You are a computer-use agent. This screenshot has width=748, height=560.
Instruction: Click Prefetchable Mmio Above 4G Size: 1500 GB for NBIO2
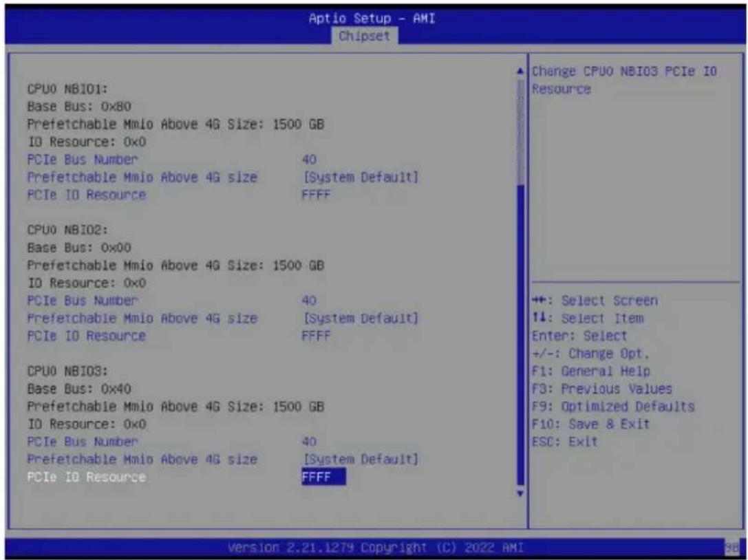(175, 266)
